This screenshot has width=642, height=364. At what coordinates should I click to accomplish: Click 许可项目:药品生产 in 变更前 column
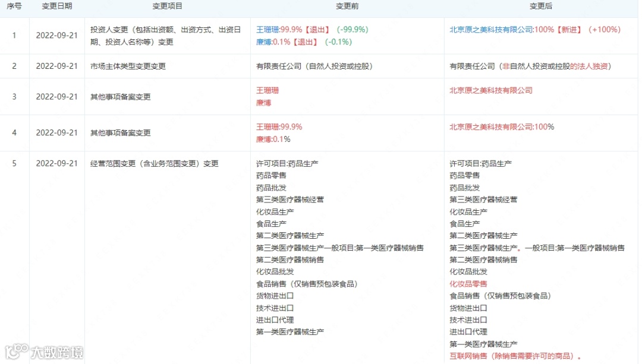pyautogui.click(x=288, y=164)
